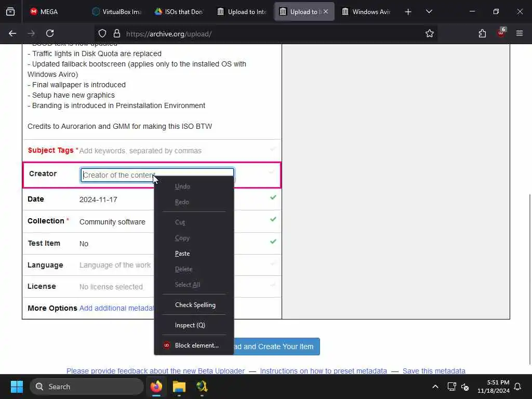Click Upload and Create Your Item button
The width and height of the screenshot is (532, 399).
pyautogui.click(x=276, y=347)
